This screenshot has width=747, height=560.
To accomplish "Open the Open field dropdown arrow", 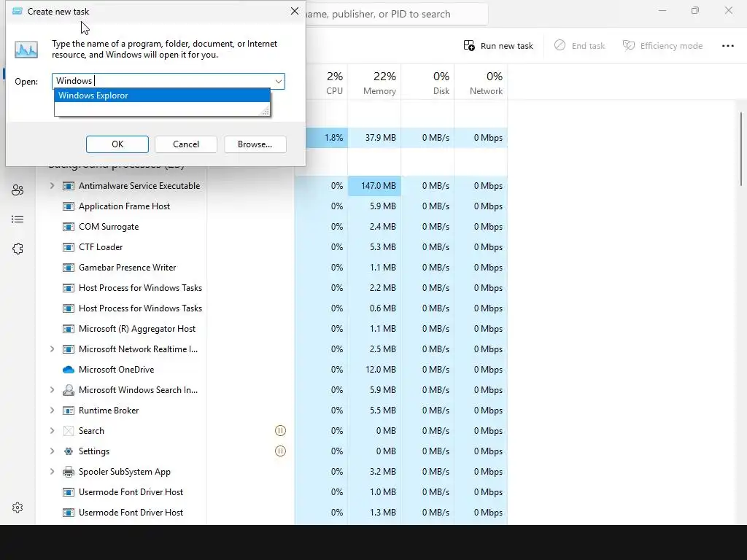I will click(x=279, y=82).
